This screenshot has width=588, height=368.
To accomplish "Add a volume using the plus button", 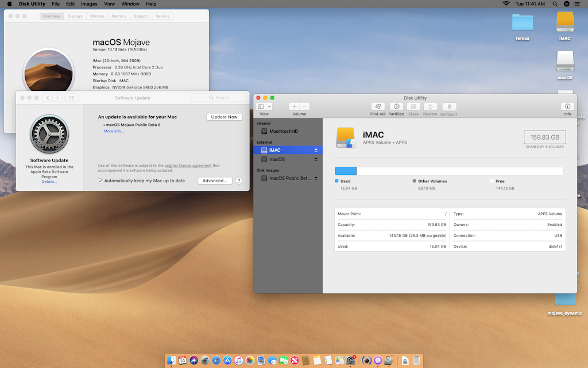I will click(294, 106).
